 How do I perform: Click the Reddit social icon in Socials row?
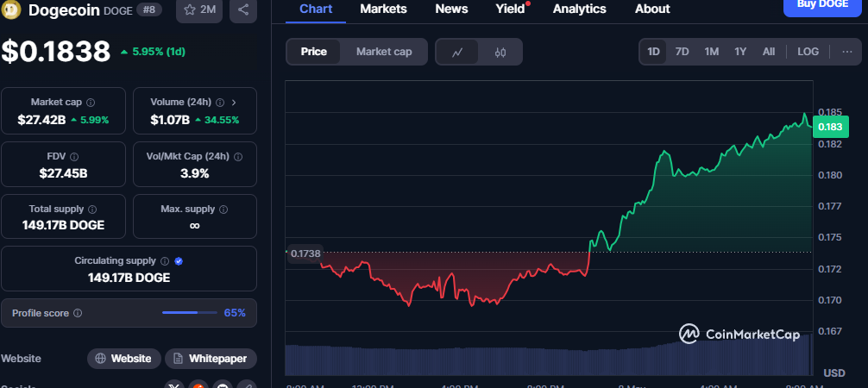(x=198, y=385)
